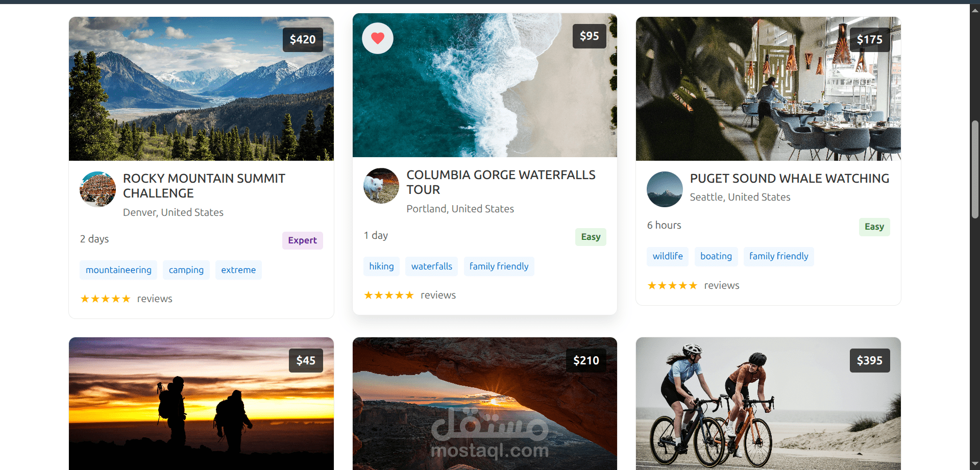Select family friendly tag on Columbia Gorge card
The image size is (980, 470).
499,266
